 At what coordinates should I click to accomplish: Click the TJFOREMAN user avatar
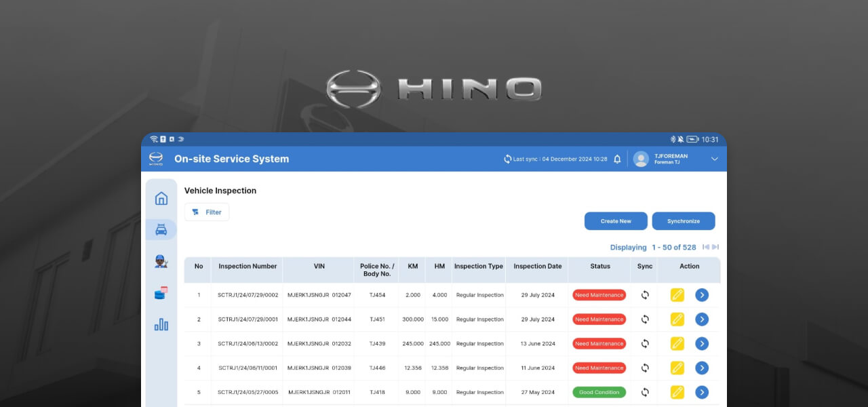tap(641, 159)
